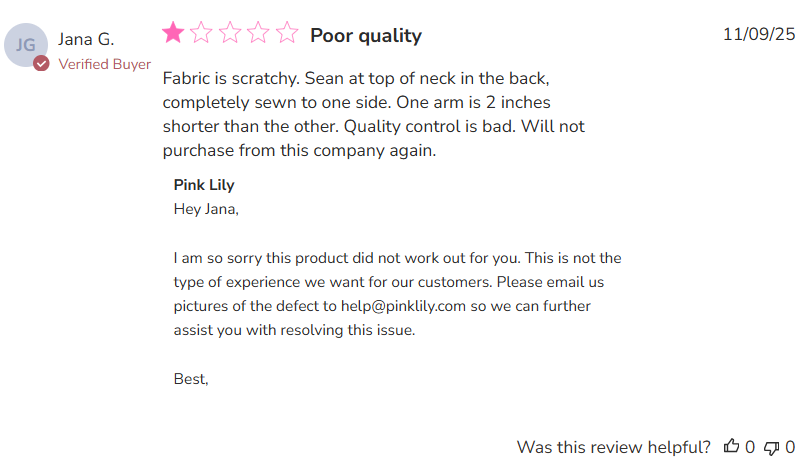811x462 pixels.
Task: Click the Poor quality review title
Action: pyautogui.click(x=366, y=36)
